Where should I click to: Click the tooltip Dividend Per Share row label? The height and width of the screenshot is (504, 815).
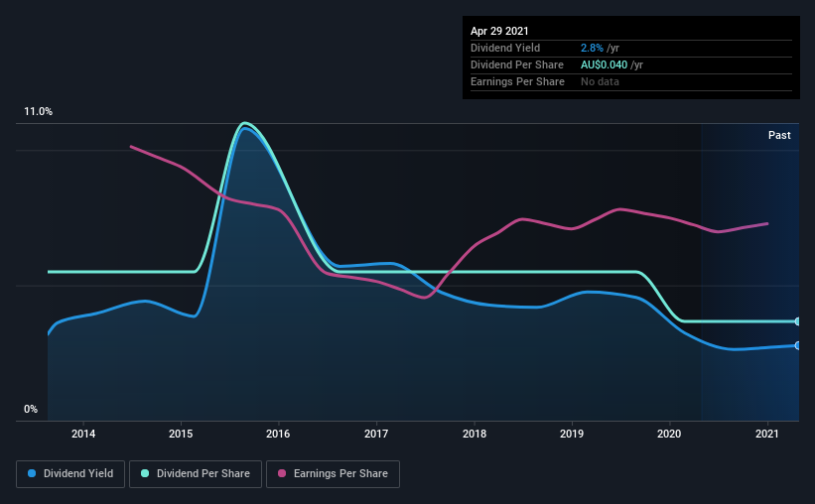coord(516,64)
